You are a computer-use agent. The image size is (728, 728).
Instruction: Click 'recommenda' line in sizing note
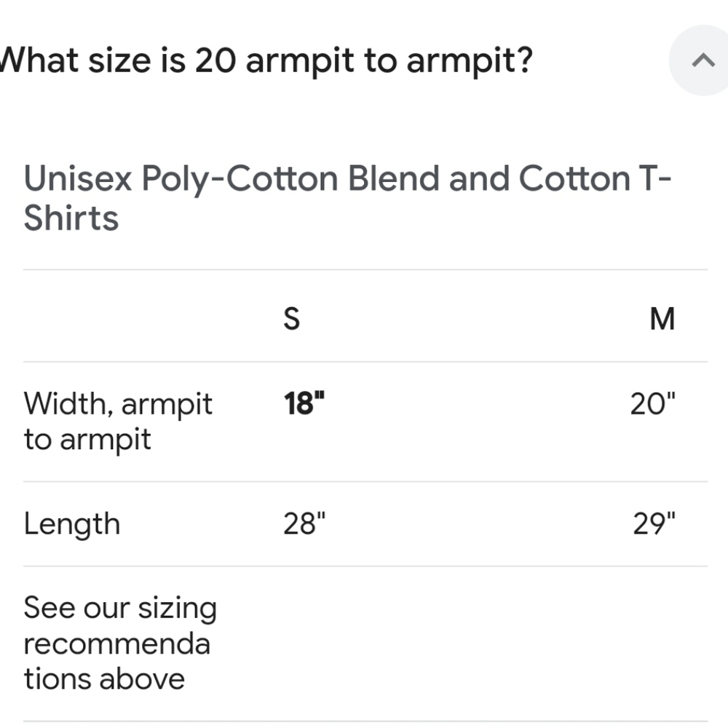click(x=117, y=644)
